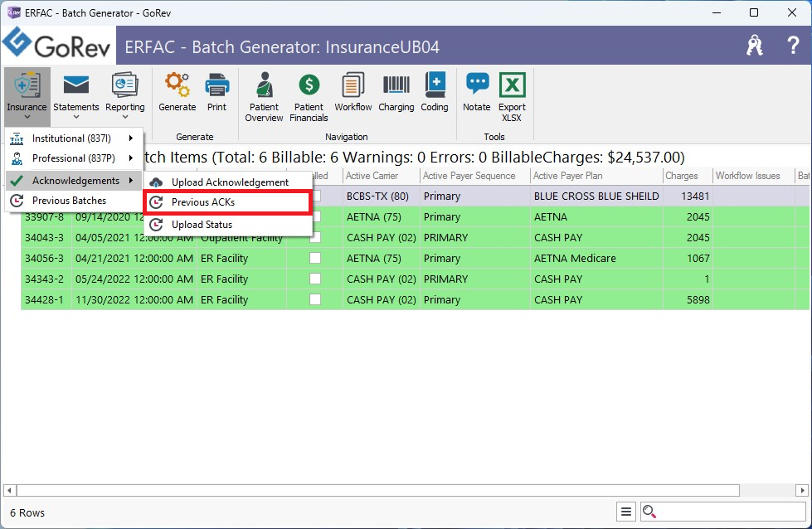This screenshot has height=529, width=812.
Task: Select BLUE CROSS BLUE SHEILD plan cell
Action: (x=596, y=197)
